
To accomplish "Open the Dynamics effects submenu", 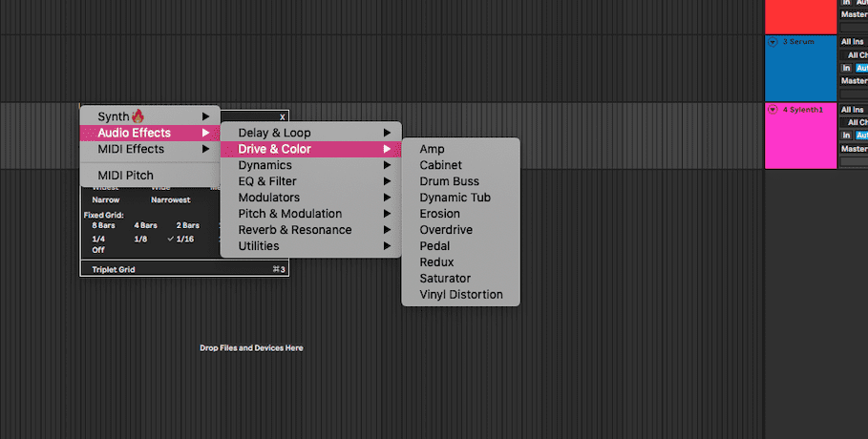I will click(310, 165).
